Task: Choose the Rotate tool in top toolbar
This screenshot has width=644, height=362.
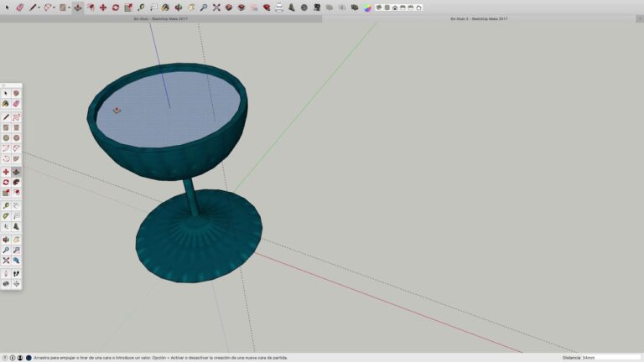Action: point(116,8)
